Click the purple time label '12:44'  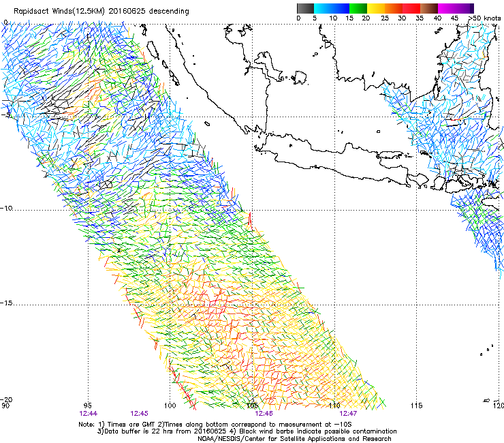[x=89, y=414]
